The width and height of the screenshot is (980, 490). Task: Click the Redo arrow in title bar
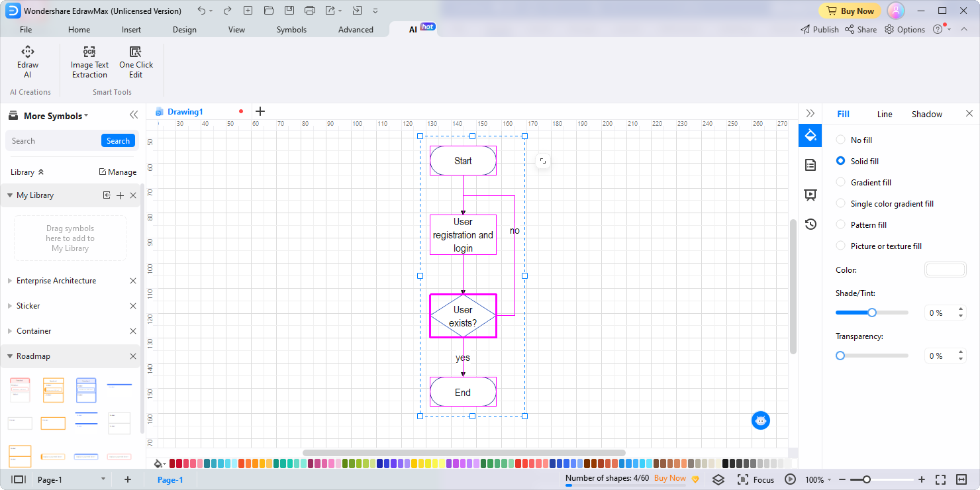[x=227, y=11]
